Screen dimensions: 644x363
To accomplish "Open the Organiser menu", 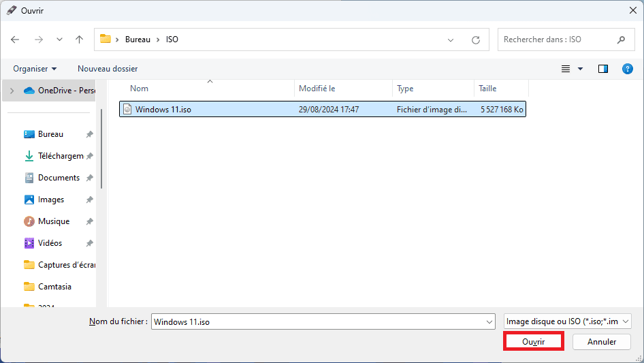I will point(35,69).
